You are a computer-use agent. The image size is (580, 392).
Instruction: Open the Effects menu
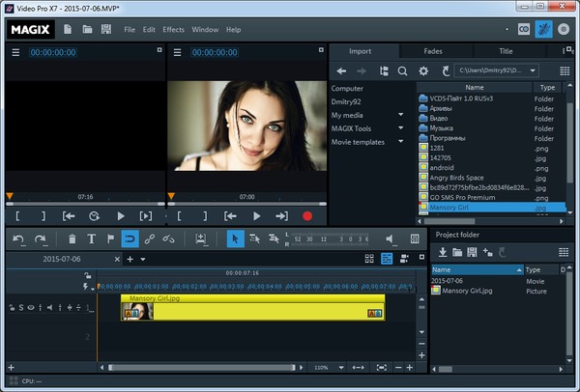point(173,30)
